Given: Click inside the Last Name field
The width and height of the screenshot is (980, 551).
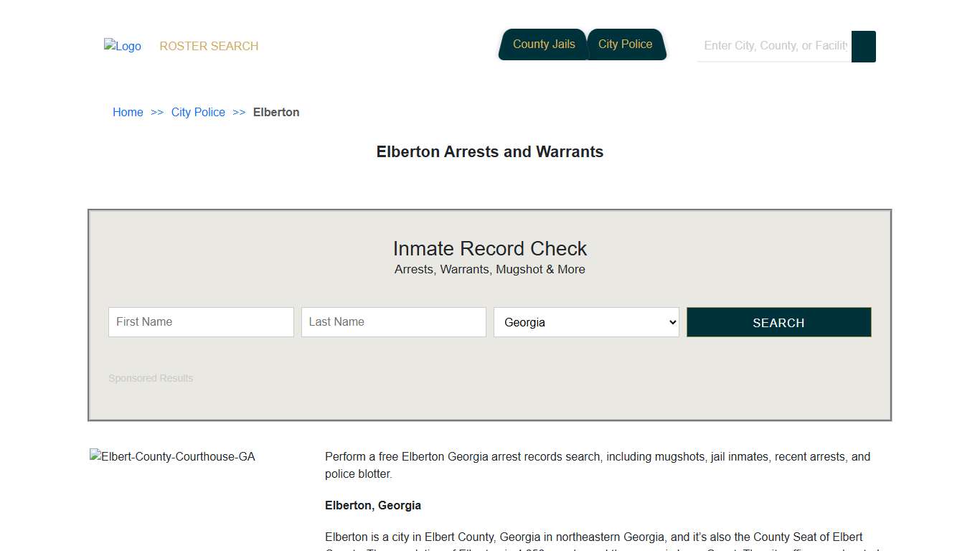Looking at the screenshot, I should [393, 322].
